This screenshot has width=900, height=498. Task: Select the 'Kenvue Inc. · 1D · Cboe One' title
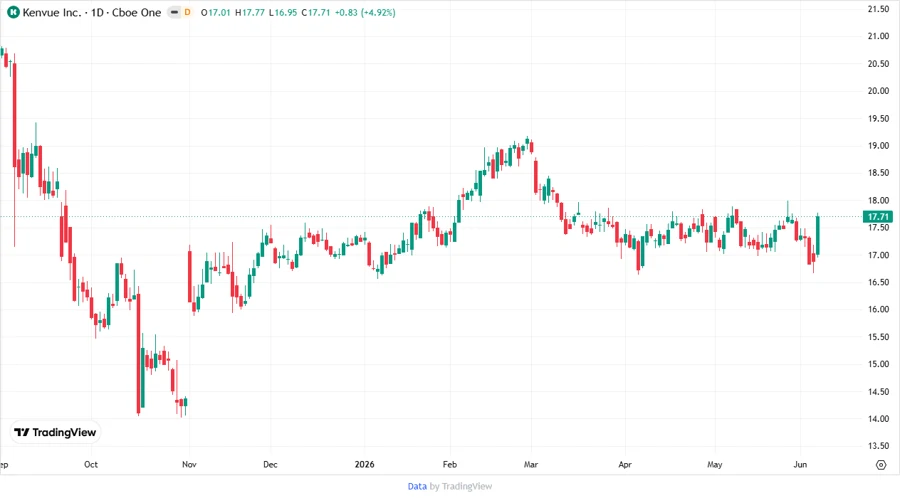pos(92,12)
